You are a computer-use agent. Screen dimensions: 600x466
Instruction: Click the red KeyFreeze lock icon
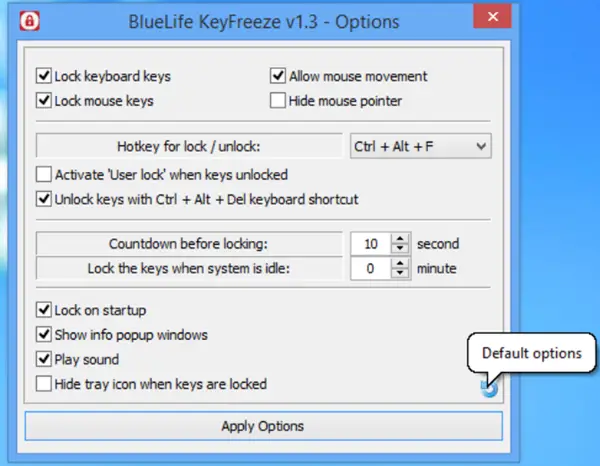(29, 21)
